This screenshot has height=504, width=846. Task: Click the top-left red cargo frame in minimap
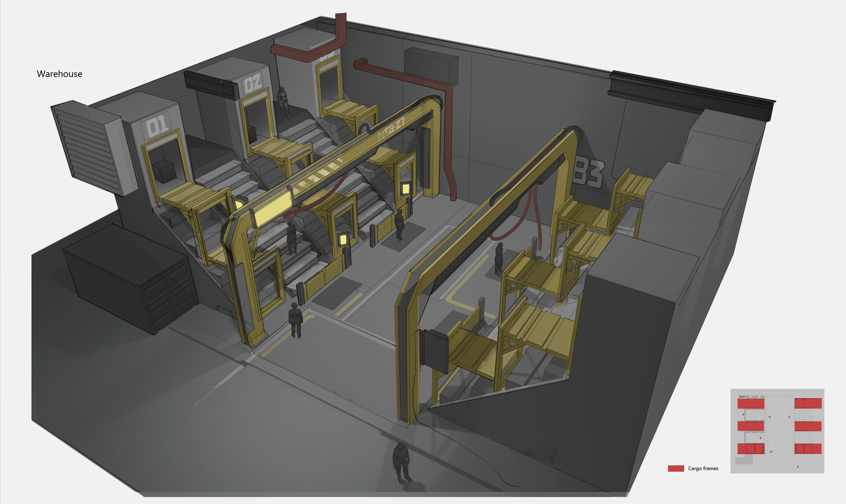tap(751, 403)
